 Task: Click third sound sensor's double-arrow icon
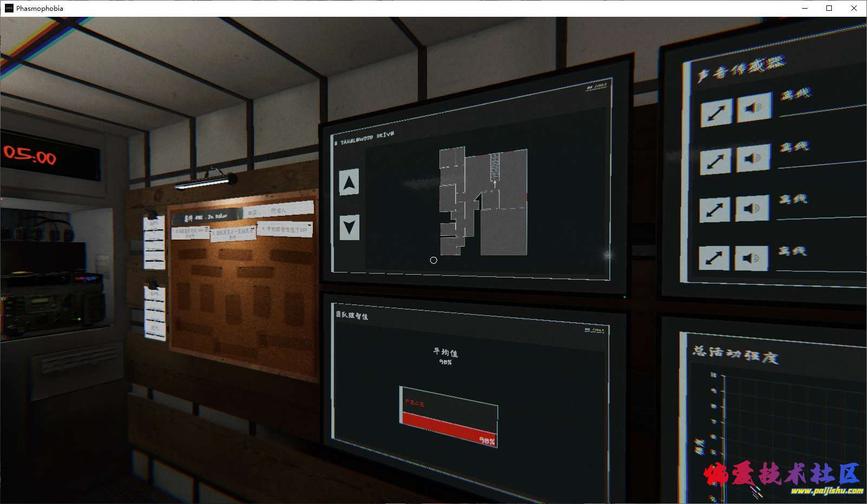[714, 209]
